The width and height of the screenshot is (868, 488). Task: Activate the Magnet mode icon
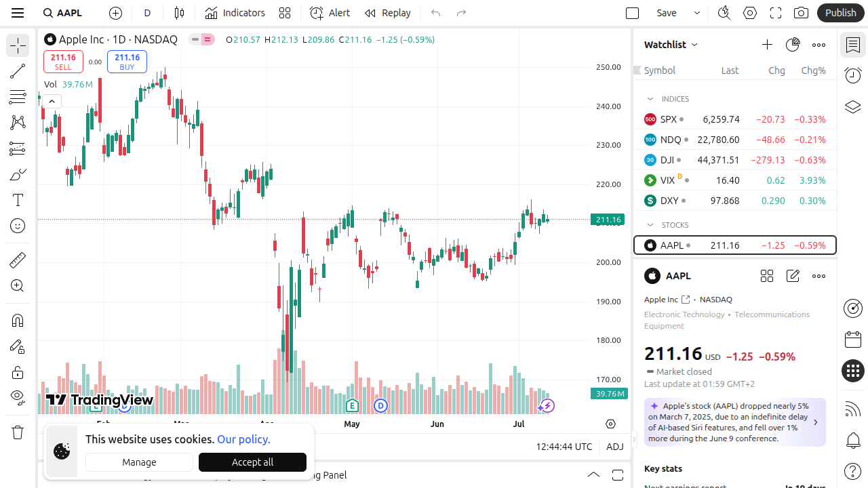tap(18, 321)
